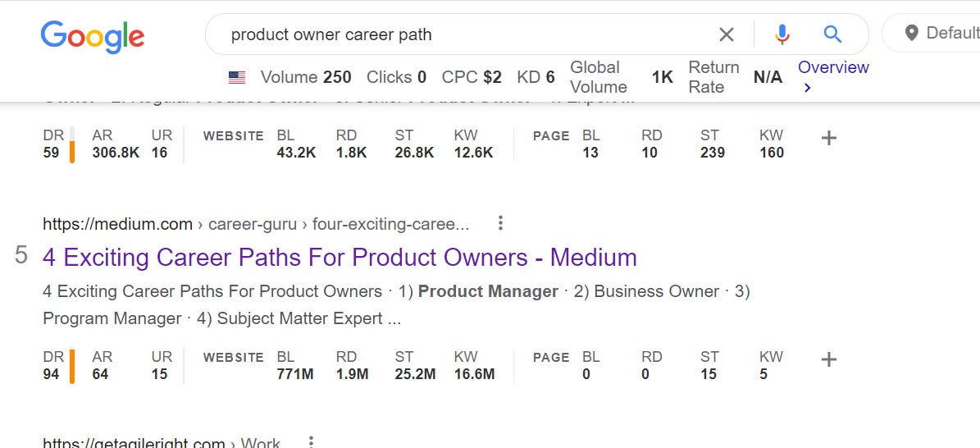Image resolution: width=980 pixels, height=448 pixels.
Task: Click the DR 59 value in first result
Action: click(51, 153)
